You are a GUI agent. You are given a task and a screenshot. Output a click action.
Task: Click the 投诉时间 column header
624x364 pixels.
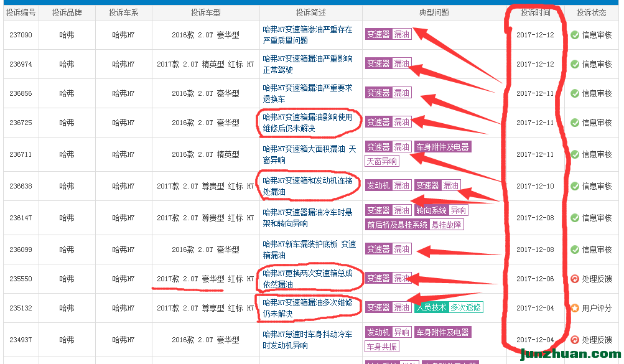tap(535, 12)
